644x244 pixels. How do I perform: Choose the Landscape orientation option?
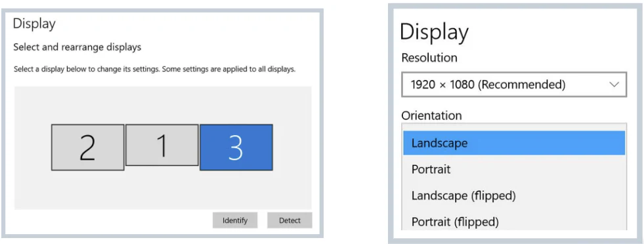[x=514, y=143]
